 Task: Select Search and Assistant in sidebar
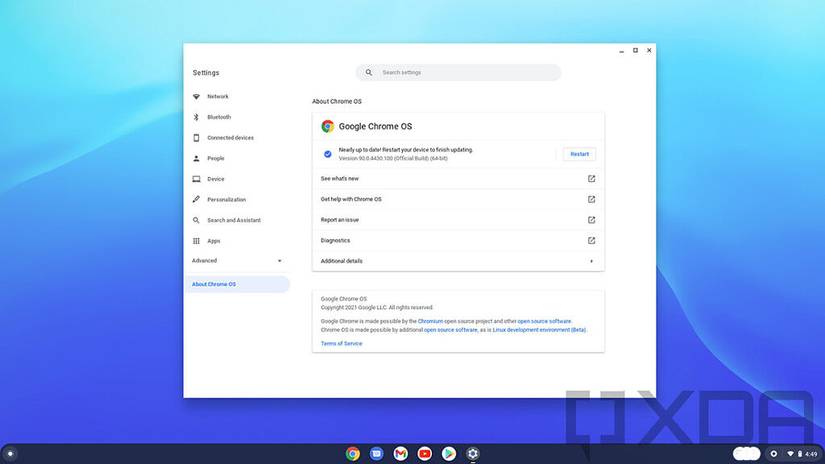pos(237,220)
